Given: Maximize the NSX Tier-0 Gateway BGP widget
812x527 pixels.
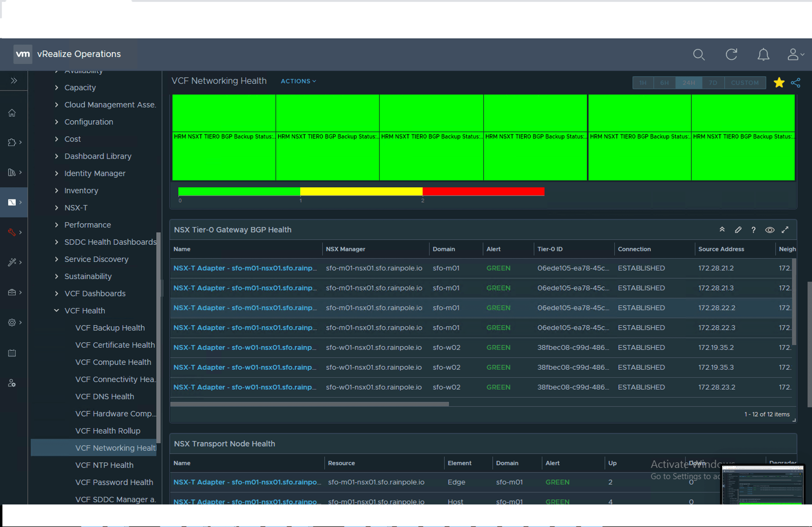Looking at the screenshot, I should [x=785, y=230].
